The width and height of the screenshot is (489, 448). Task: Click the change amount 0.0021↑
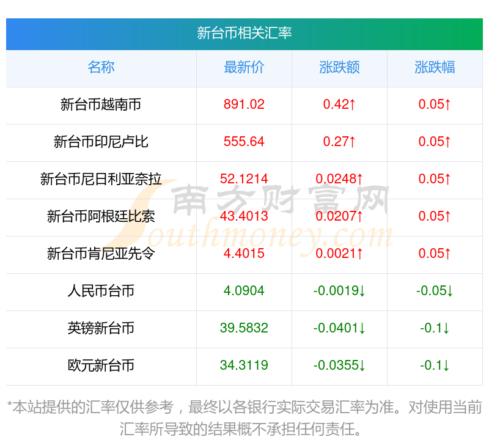pyautogui.click(x=339, y=254)
